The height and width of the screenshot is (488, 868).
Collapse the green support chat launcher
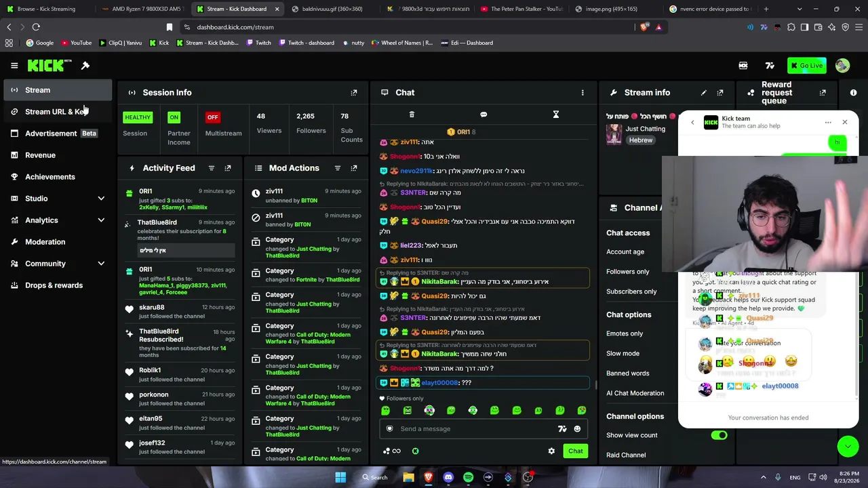pyautogui.click(x=848, y=445)
